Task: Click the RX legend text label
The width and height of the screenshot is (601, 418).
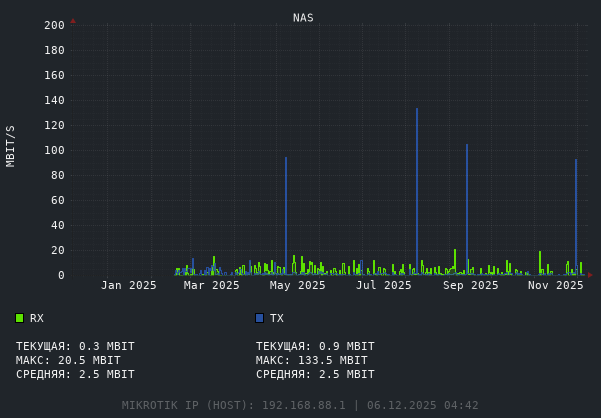Action: (x=37, y=318)
